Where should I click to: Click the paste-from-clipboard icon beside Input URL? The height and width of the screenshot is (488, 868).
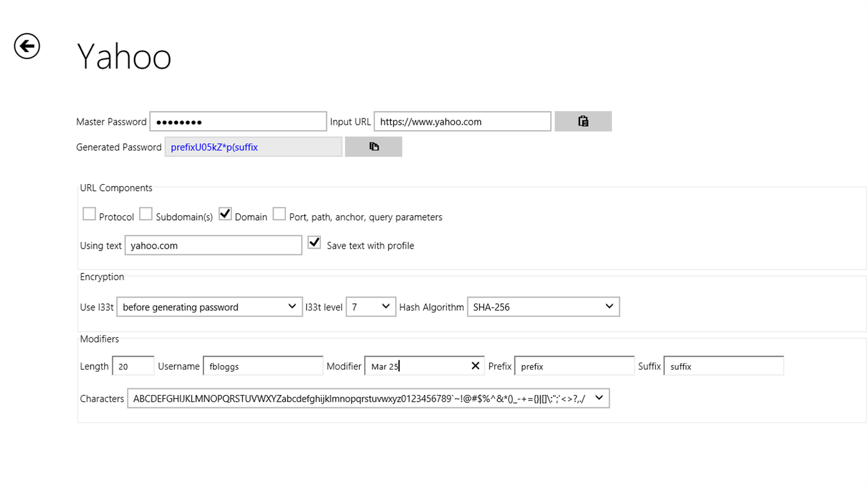(x=583, y=121)
